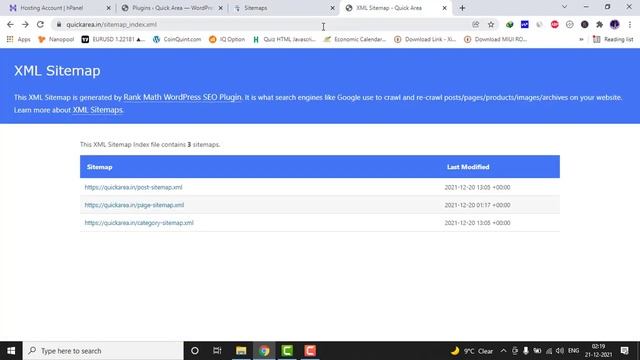Open Task View icon
This screenshot has width=640, height=360.
pyautogui.click(x=217, y=351)
